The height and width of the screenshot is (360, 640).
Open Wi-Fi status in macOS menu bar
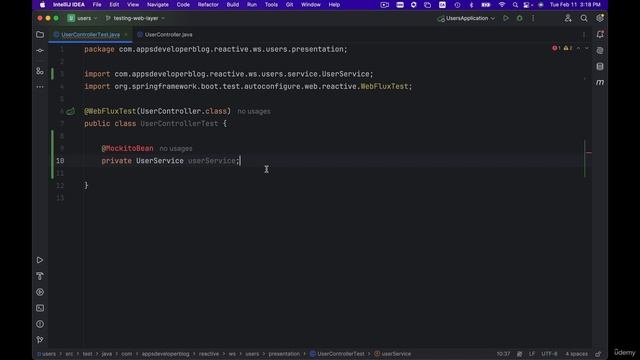tap(502, 5)
